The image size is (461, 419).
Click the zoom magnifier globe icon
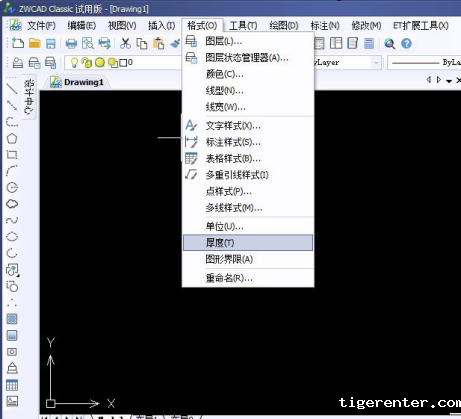pyautogui.click(x=389, y=44)
